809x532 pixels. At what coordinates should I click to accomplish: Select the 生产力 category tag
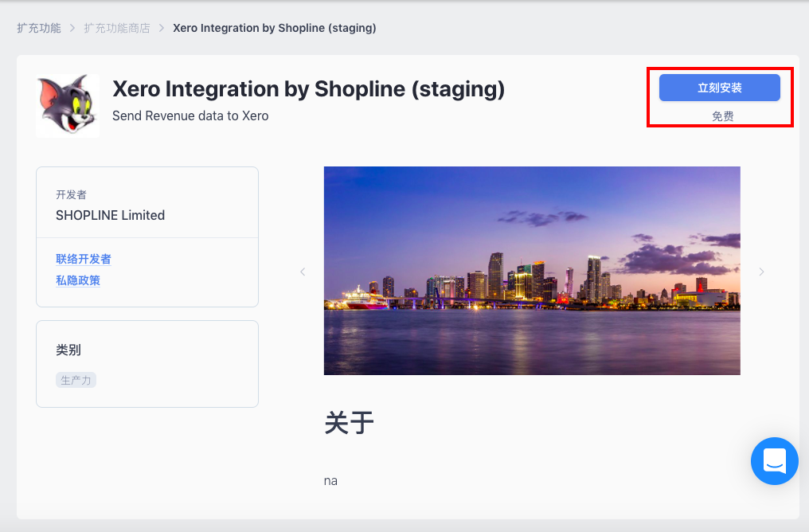76,381
